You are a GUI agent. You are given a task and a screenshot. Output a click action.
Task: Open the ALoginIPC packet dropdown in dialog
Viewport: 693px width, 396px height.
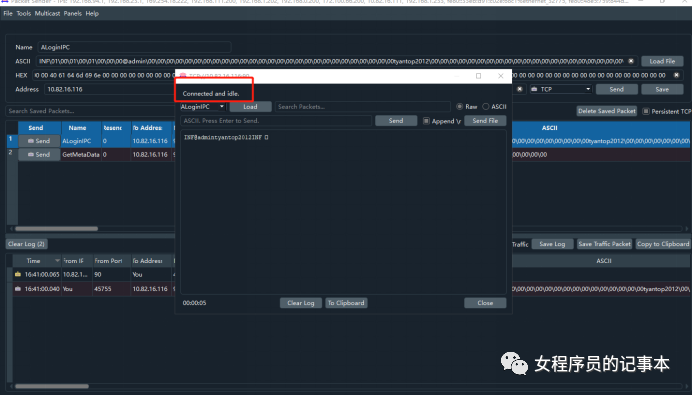[x=202, y=107]
